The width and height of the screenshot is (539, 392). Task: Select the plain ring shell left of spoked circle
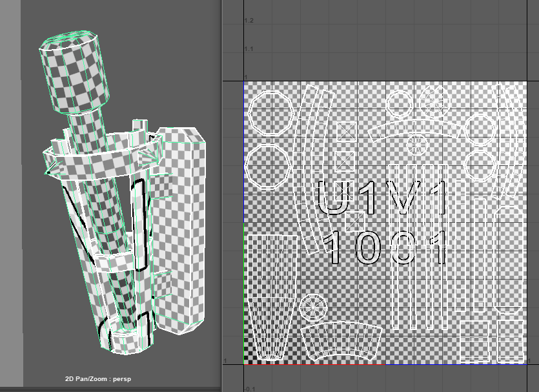pos(398,103)
